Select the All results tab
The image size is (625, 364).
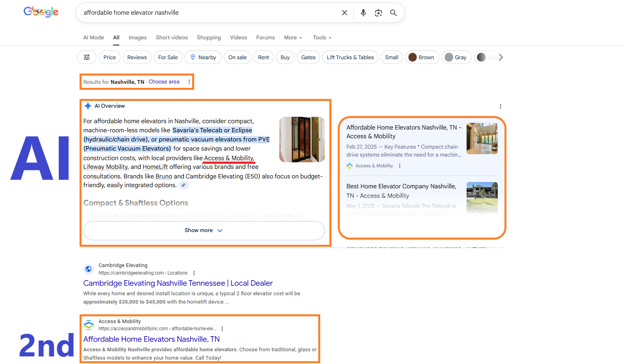click(116, 37)
